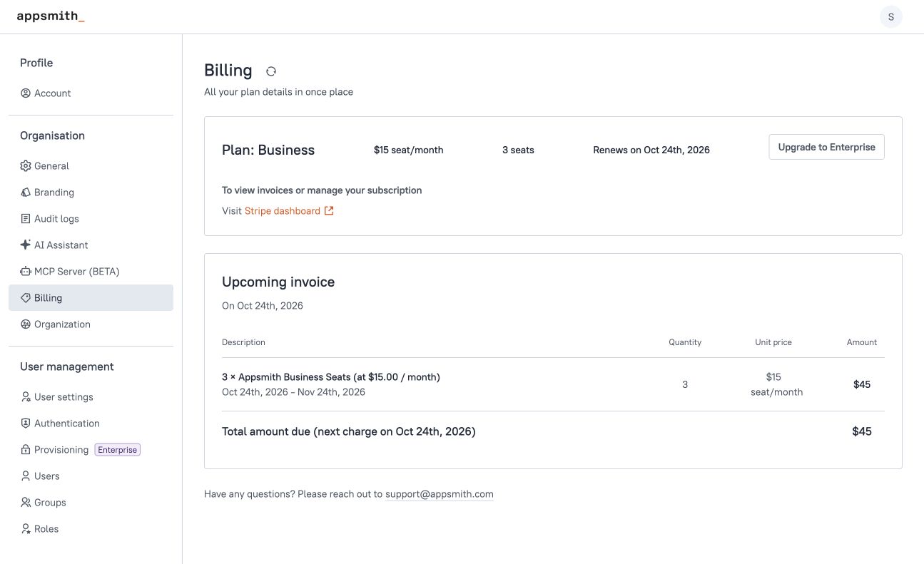Click Upgrade to Enterprise button
This screenshot has height=564, width=924.
click(826, 147)
